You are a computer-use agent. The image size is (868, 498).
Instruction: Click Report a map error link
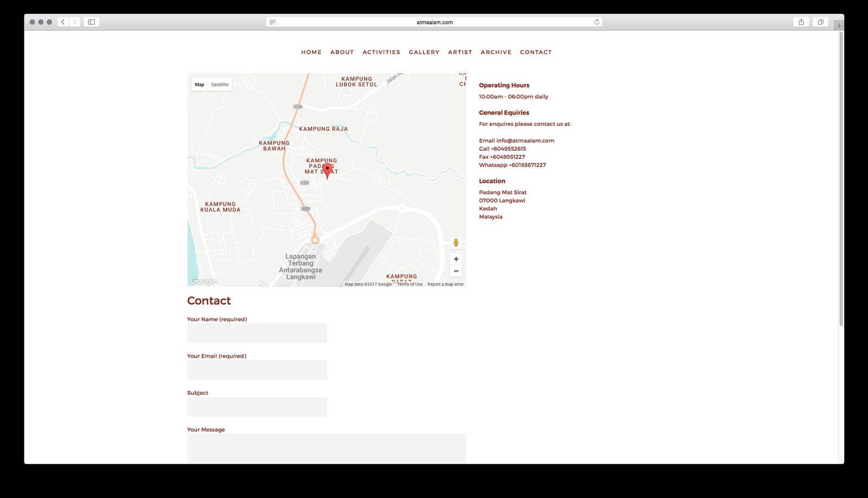click(x=445, y=284)
